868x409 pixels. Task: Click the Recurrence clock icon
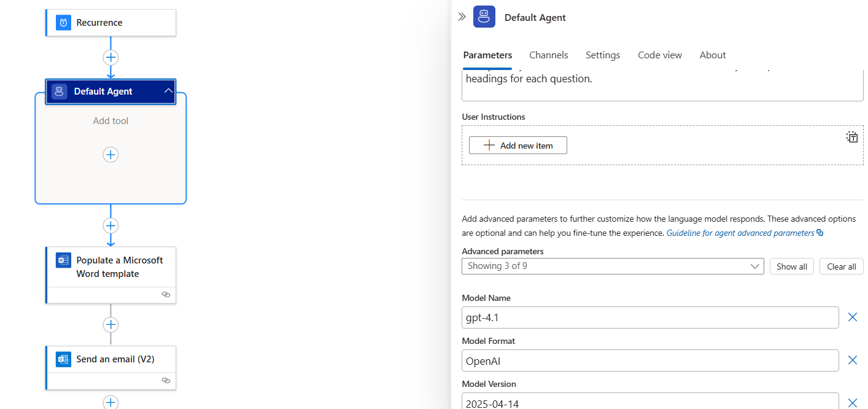(x=63, y=23)
